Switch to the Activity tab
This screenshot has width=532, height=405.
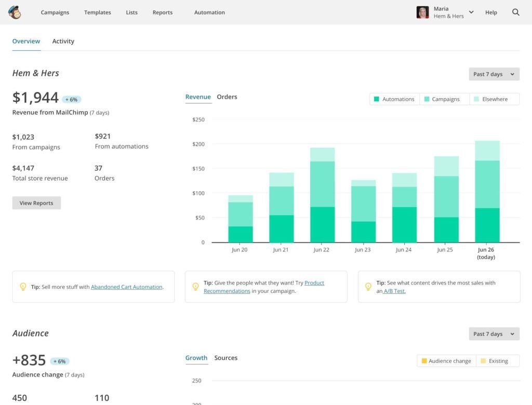(x=63, y=41)
